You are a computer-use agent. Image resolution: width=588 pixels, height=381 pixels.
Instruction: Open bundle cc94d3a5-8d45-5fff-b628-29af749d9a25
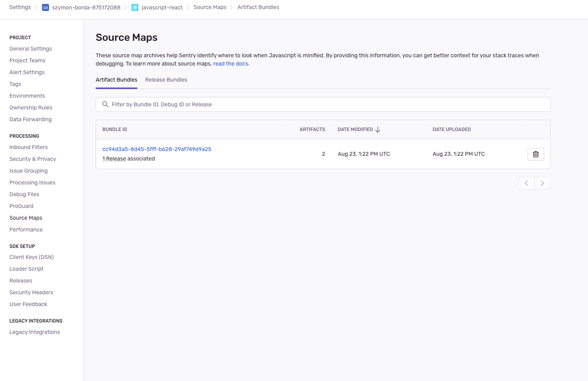click(157, 149)
